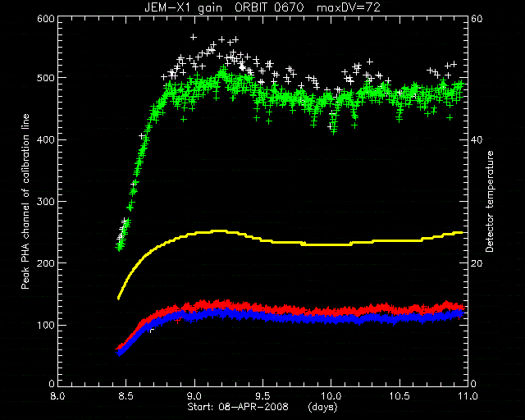The height and width of the screenshot is (420, 525).
Task: Click the 8.0 tick label on x-axis
Action: point(58,396)
